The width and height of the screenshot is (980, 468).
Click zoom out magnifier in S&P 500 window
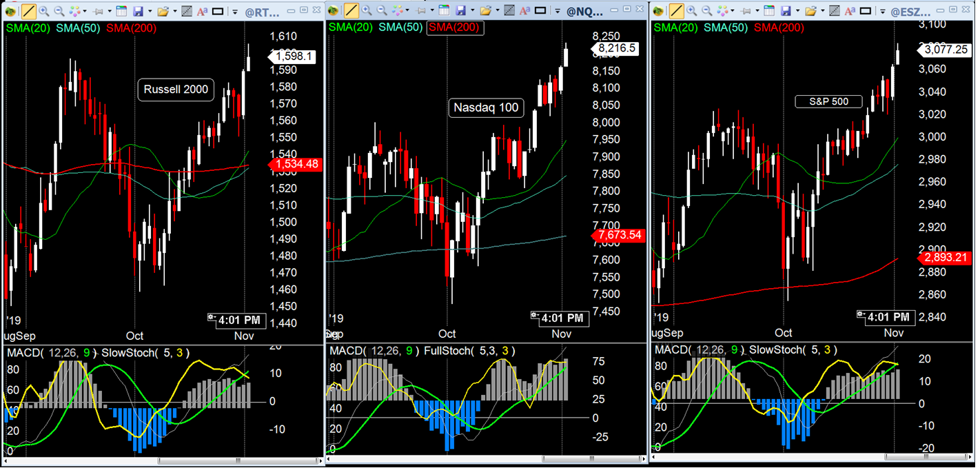707,11
